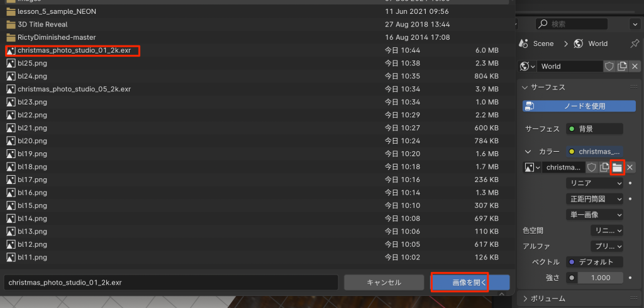Click the キャンセル button
This screenshot has height=308, width=644.
click(384, 283)
